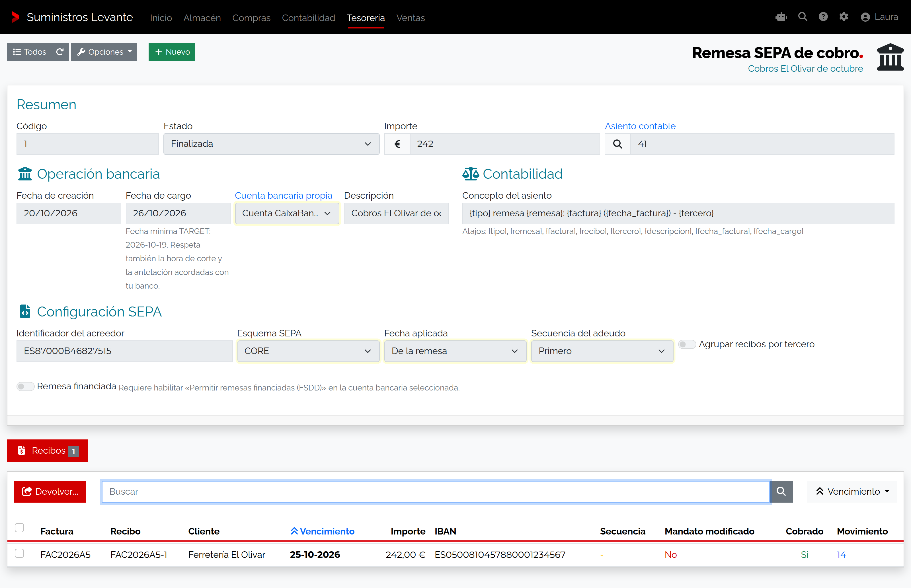Go to the Contabilidad menu
This screenshot has width=911, height=588.
[309, 18]
